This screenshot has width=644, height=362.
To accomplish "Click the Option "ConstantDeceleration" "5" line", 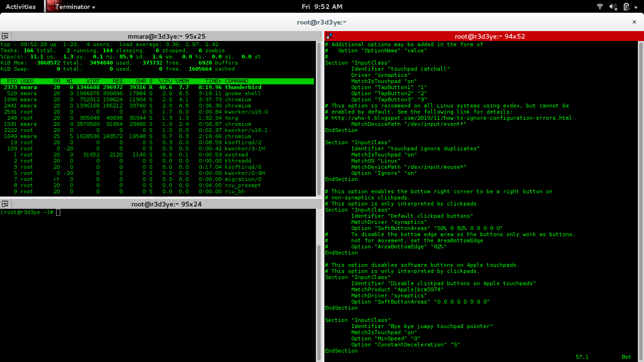I will pyautogui.click(x=405, y=345).
